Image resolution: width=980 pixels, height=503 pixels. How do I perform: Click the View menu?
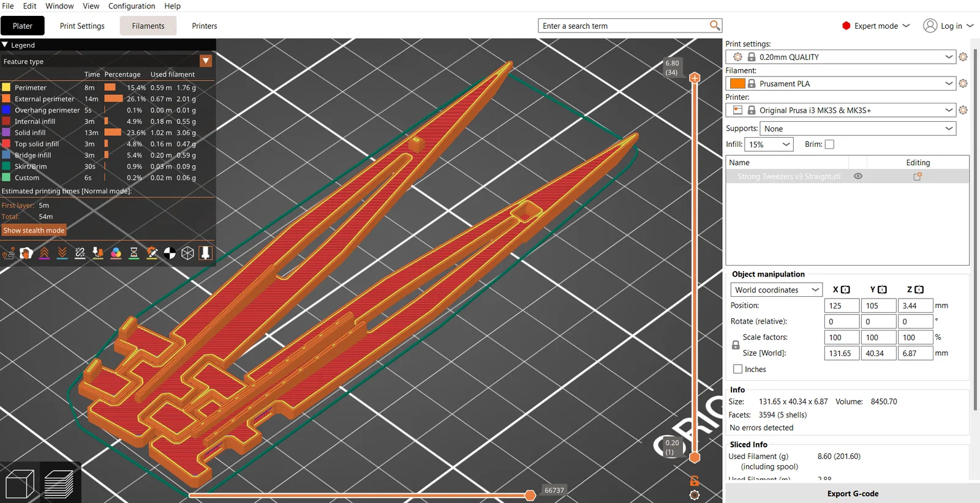91,6
